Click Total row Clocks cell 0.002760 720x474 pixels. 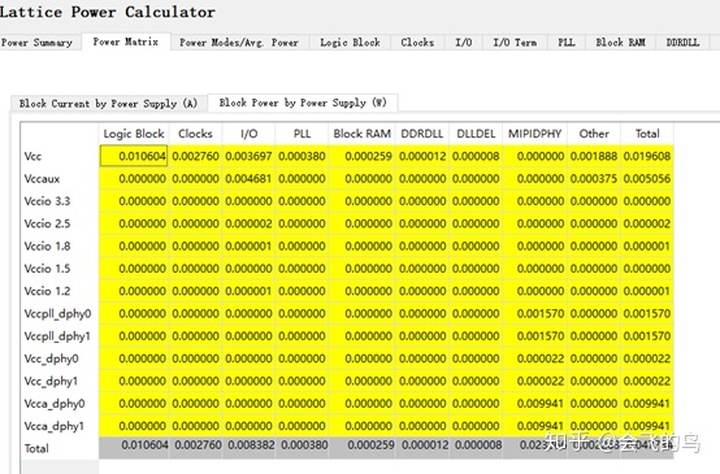coord(195,448)
